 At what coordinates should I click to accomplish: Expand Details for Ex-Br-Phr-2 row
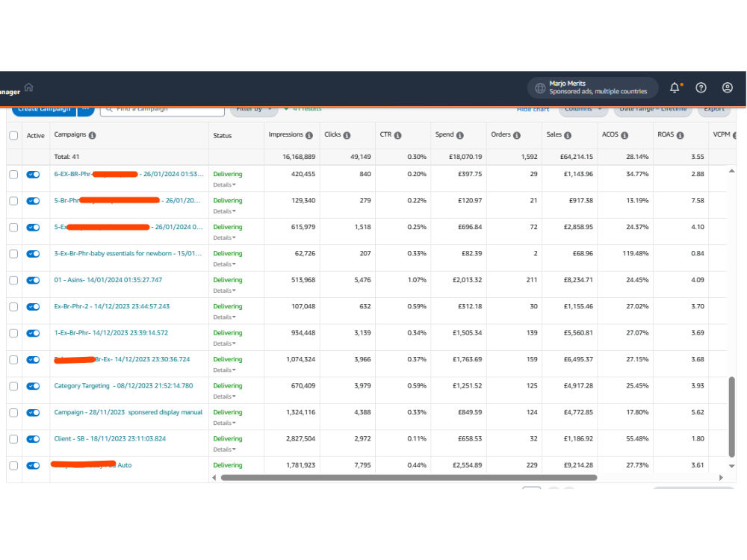pos(224,317)
